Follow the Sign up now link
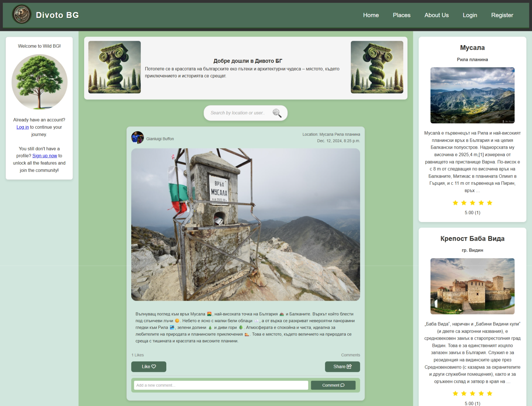Screen dimensions: 532x406 pyautogui.click(x=45, y=156)
